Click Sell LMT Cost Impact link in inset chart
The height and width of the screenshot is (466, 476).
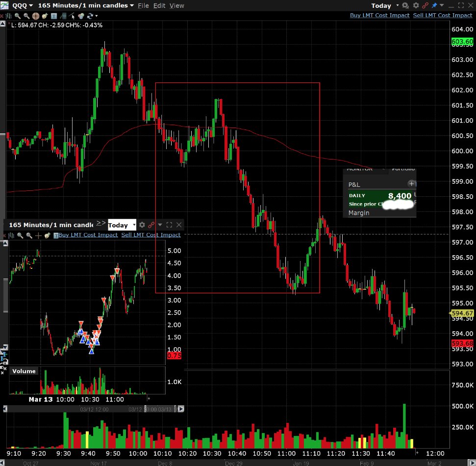click(151, 235)
